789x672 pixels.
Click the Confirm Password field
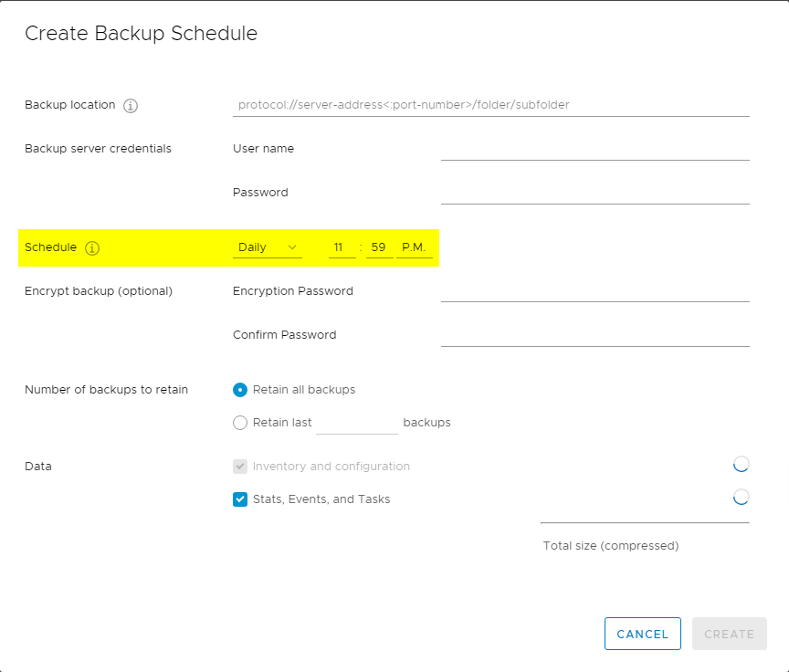[x=595, y=335]
